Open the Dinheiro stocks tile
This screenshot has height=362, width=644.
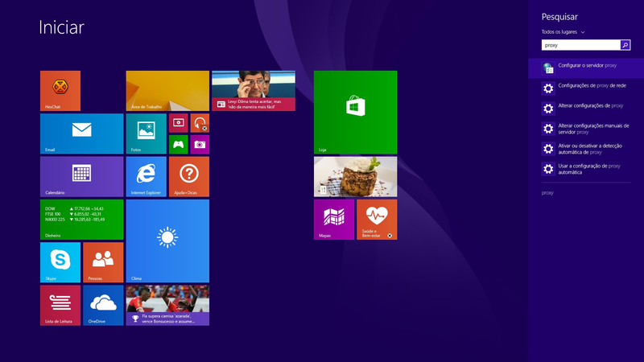coord(82,220)
